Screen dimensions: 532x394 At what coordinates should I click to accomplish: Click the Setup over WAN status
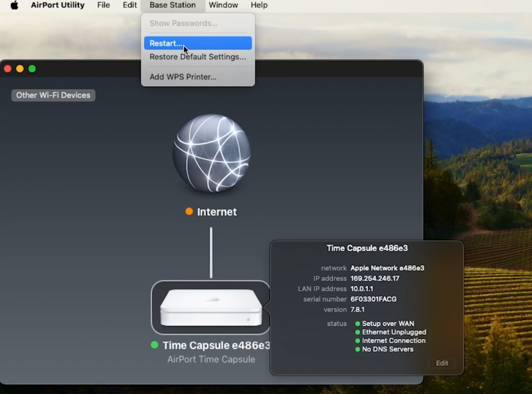(x=388, y=323)
